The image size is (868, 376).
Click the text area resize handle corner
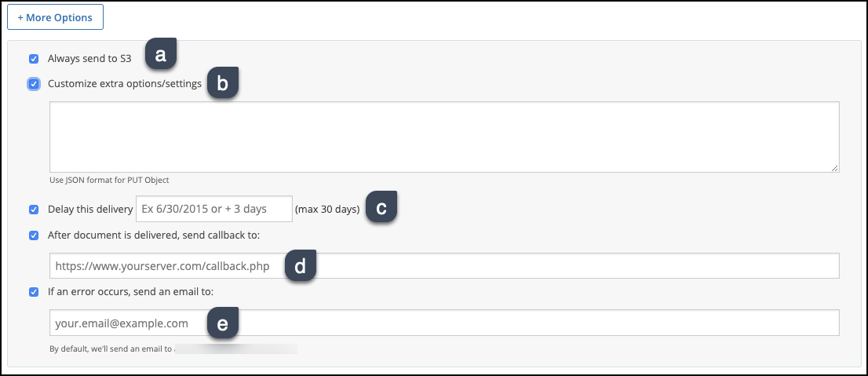coord(835,167)
